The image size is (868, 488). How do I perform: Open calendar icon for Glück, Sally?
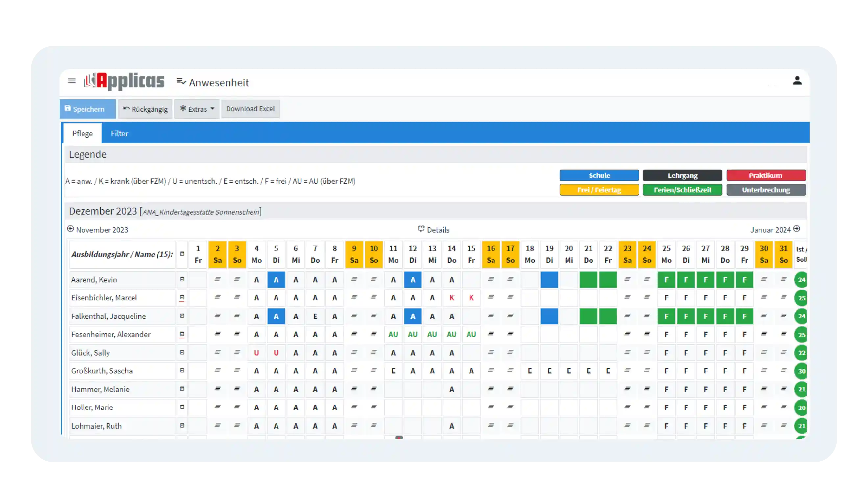click(182, 352)
